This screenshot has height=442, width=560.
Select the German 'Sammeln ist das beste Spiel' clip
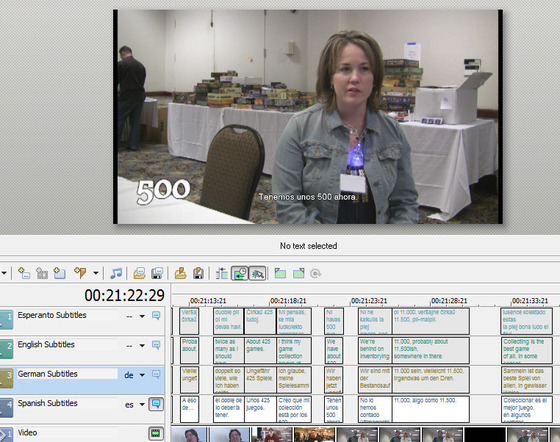coord(526,380)
